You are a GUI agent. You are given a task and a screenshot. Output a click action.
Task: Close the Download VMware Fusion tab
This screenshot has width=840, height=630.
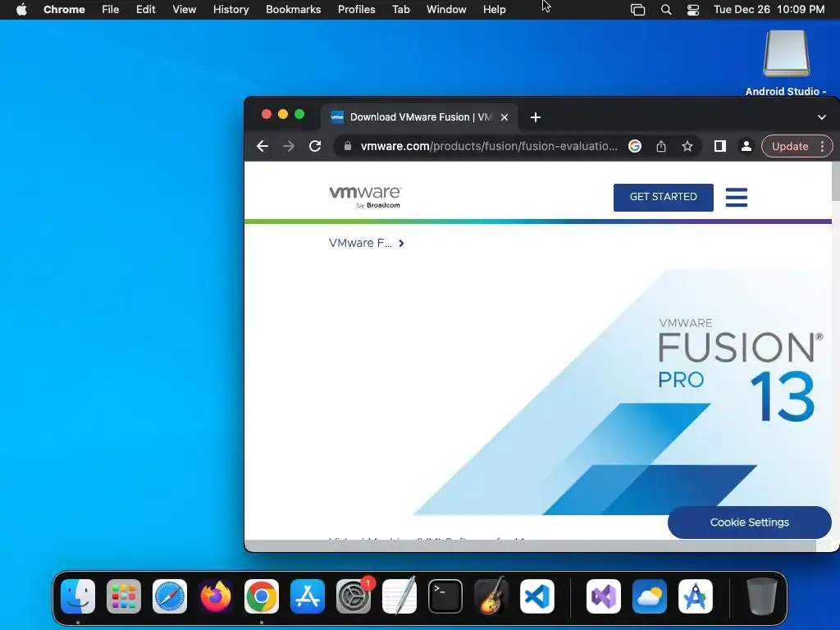(x=504, y=117)
